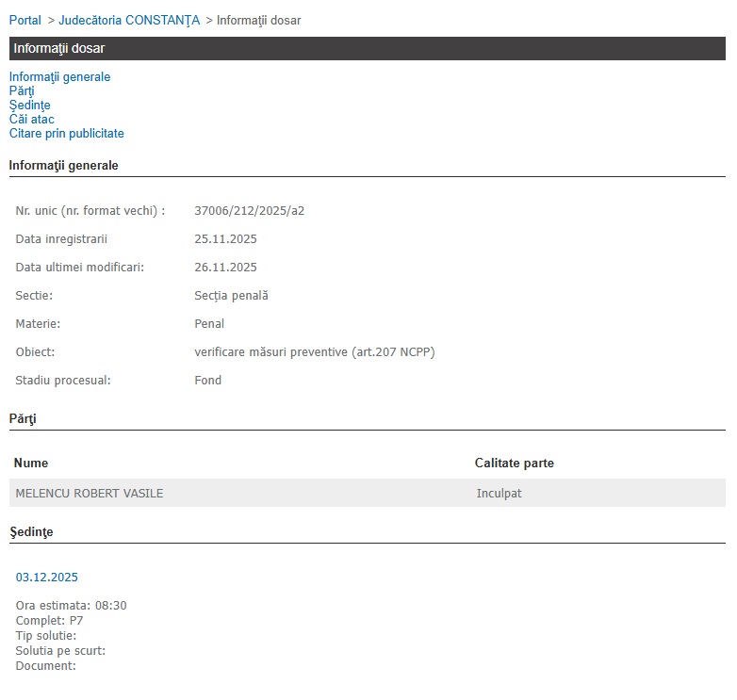Click the Informații dosar breadcrumb text
The height and width of the screenshot is (700, 737).
coord(259,21)
